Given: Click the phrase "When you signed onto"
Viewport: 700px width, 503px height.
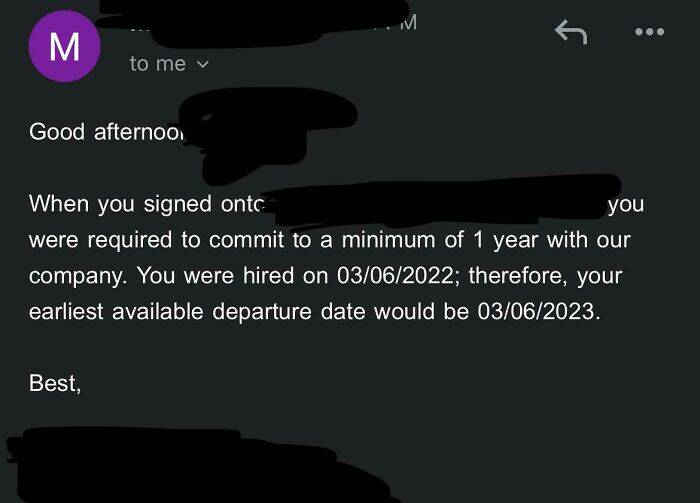Looking at the screenshot, I should [x=146, y=204].
